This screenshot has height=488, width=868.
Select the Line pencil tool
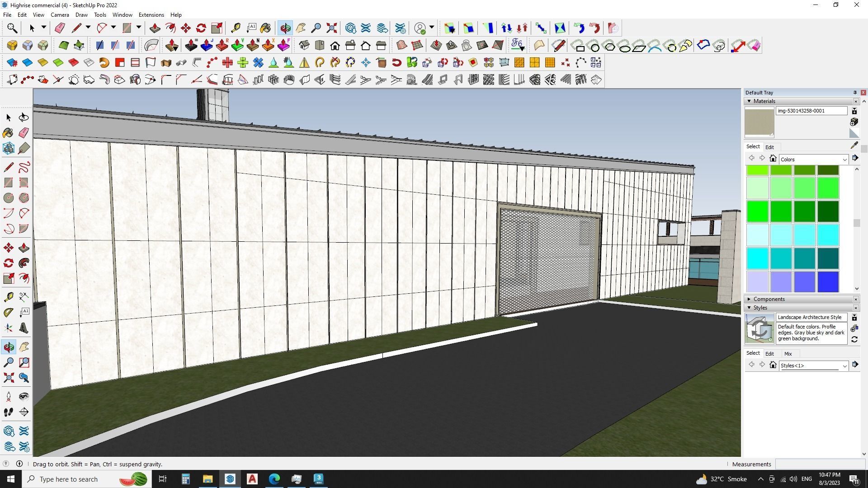8,167
